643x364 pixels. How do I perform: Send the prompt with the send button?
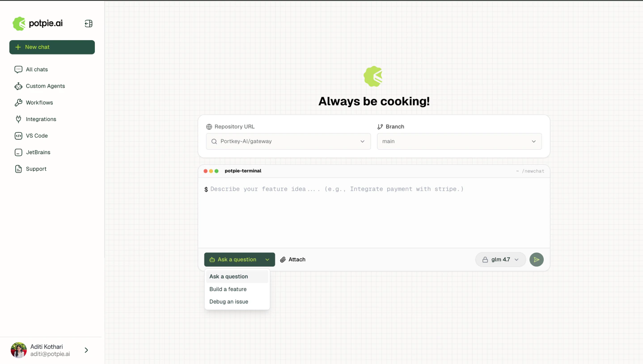click(537, 259)
